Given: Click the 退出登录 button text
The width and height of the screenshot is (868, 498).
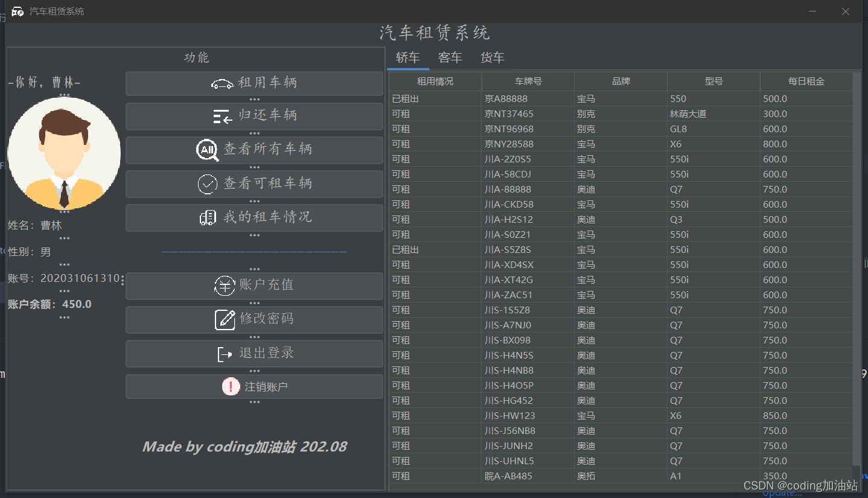Looking at the screenshot, I should (x=266, y=353).
